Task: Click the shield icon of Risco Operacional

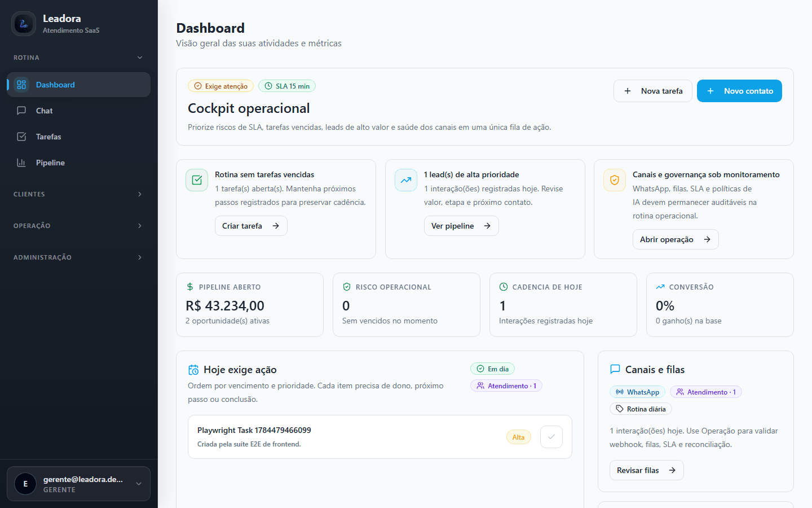Action: click(x=347, y=287)
